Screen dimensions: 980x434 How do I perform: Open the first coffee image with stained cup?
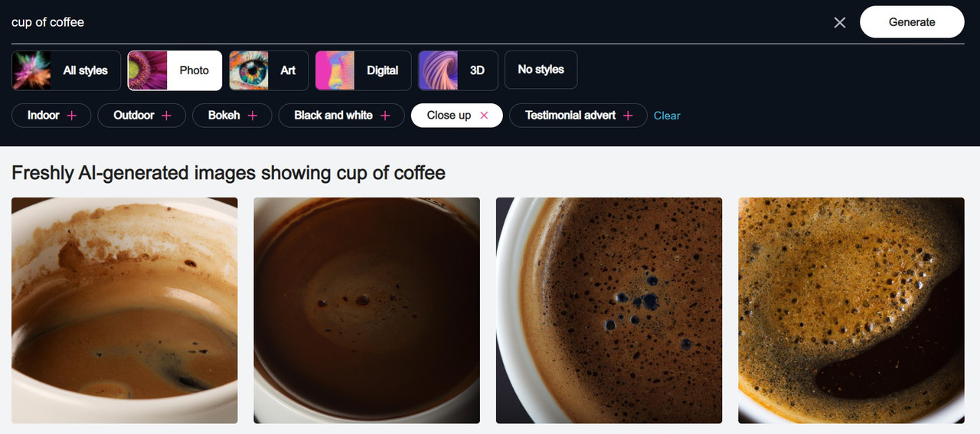click(x=125, y=310)
